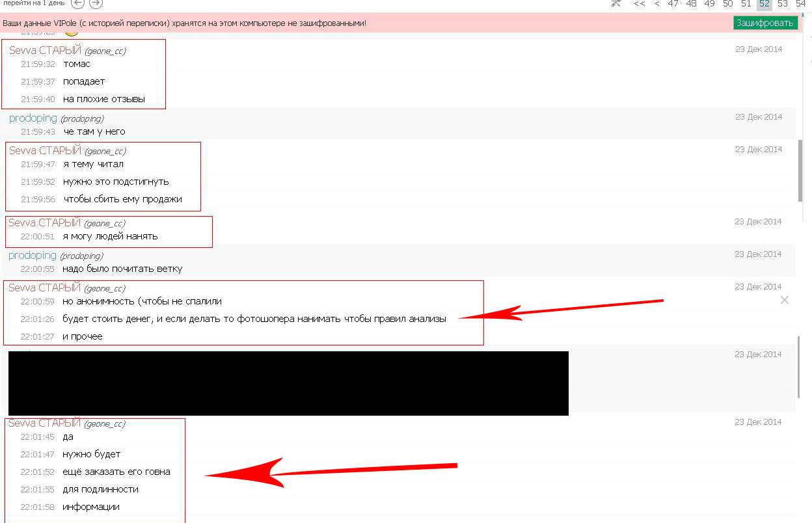The image size is (812, 523).
Task: Click the previous day arrow button
Action: pos(77,3)
